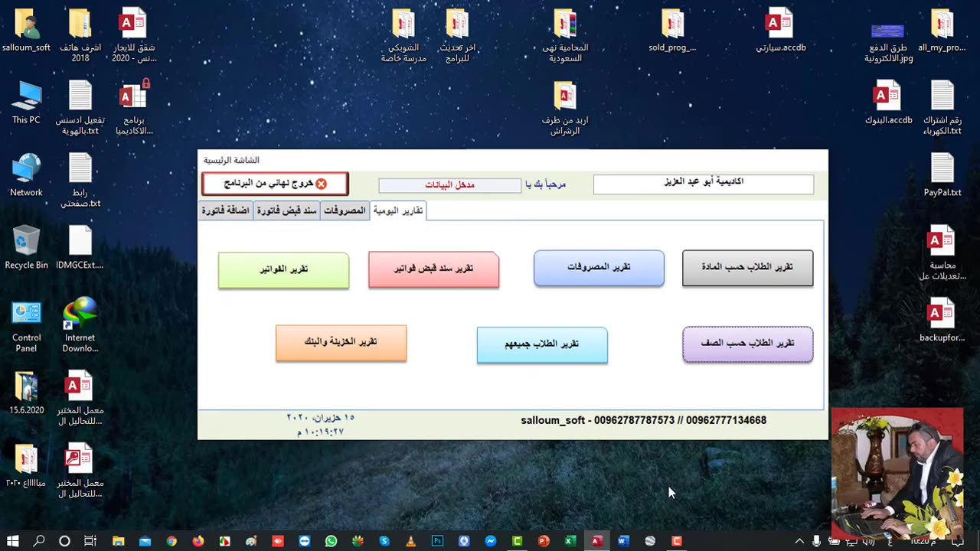Launch VLC media player from the taskbar
This screenshot has height=551, width=980.
tap(410, 541)
